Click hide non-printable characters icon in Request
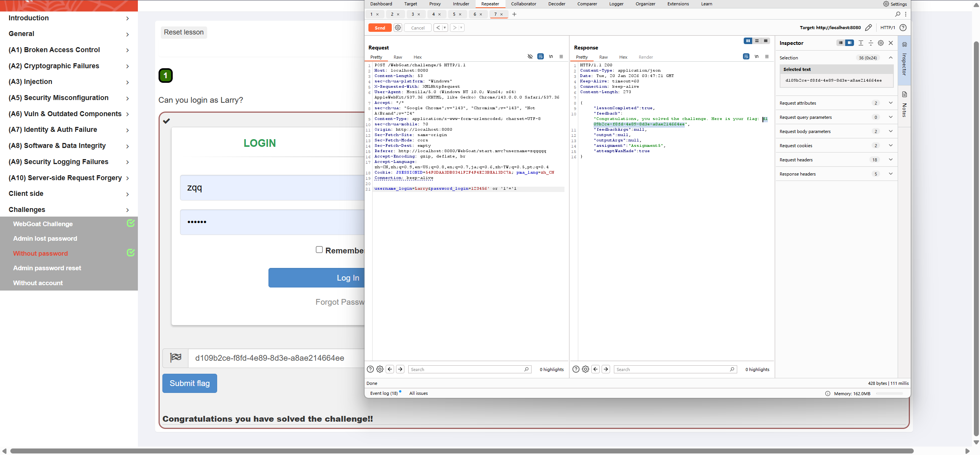The width and height of the screenshot is (980, 455). point(530,57)
